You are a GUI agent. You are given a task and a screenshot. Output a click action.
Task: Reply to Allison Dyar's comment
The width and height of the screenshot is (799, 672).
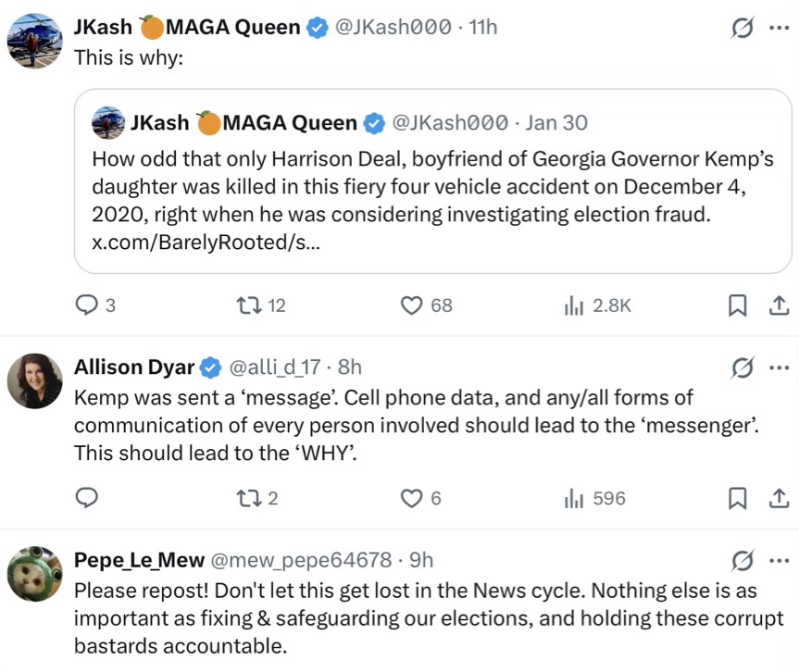(x=86, y=498)
